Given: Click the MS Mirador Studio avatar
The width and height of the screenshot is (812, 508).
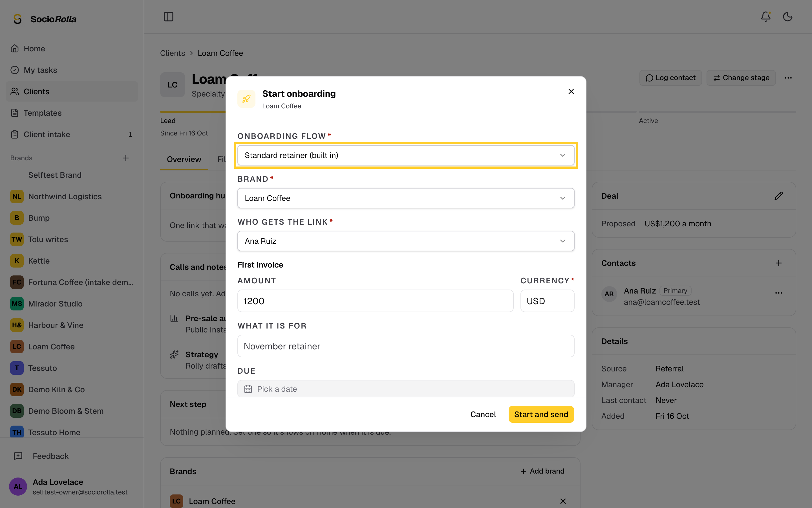Looking at the screenshot, I should pos(17,304).
